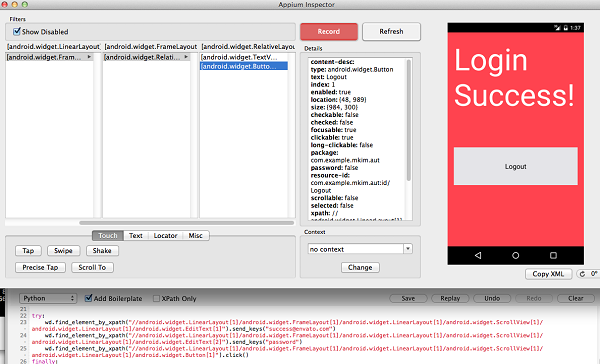The width and height of the screenshot is (600, 364).
Task: Tap the Android back navigation icon
Action: click(478, 255)
